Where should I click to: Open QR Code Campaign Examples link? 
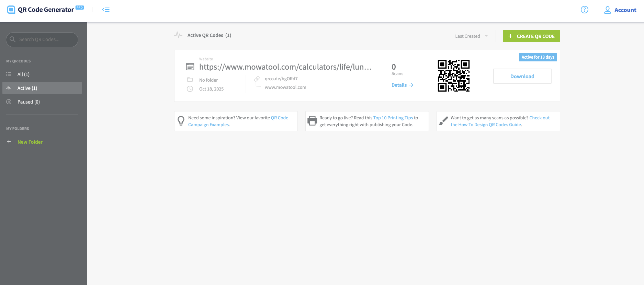pos(238,121)
